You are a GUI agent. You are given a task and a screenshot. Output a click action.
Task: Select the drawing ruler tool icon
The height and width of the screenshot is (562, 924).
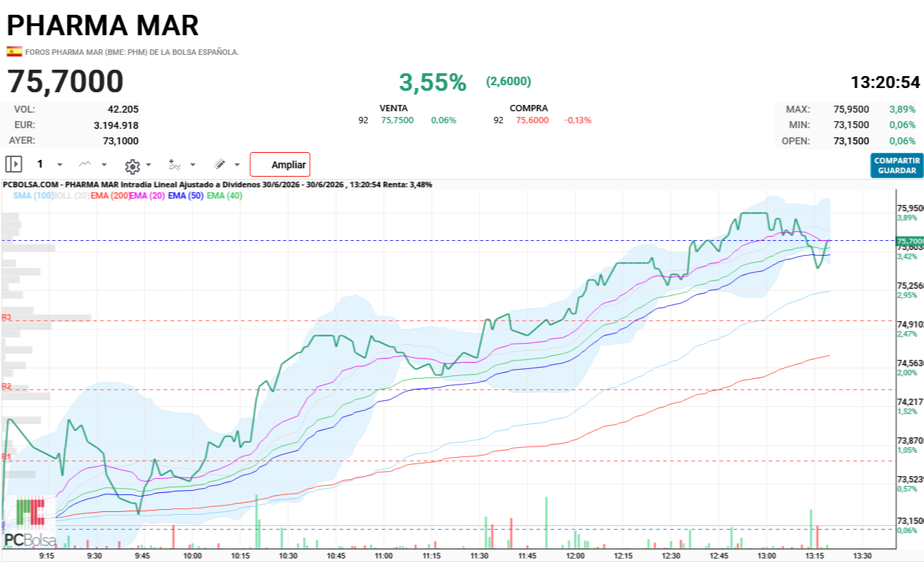[220, 164]
